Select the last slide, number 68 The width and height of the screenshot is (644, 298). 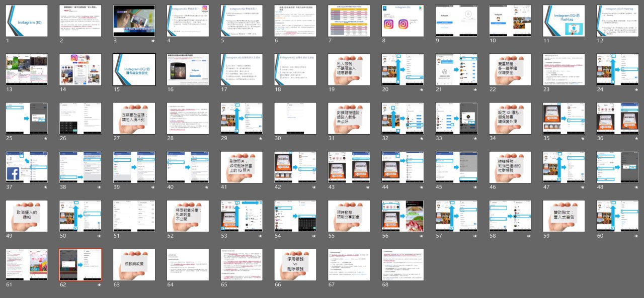pos(403,265)
